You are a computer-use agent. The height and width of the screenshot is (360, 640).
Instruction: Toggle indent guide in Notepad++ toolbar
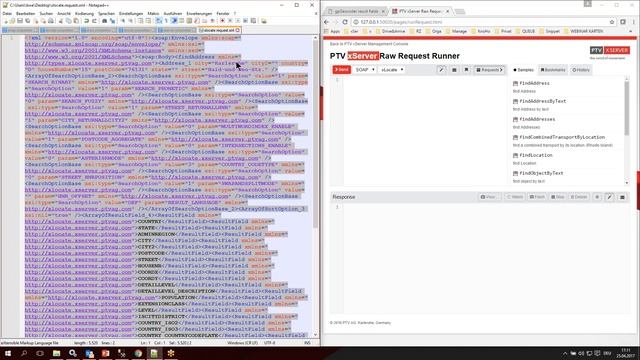174,21
